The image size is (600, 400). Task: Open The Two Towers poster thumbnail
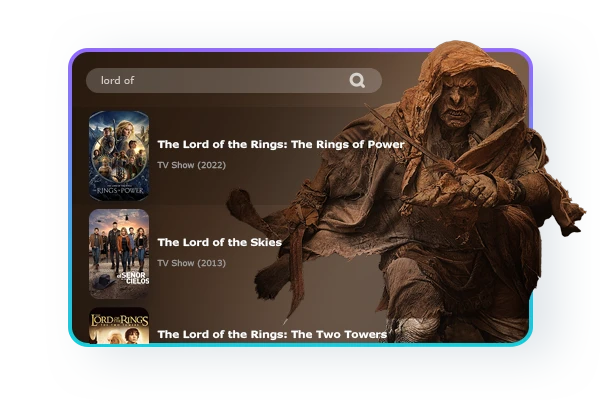click(119, 325)
